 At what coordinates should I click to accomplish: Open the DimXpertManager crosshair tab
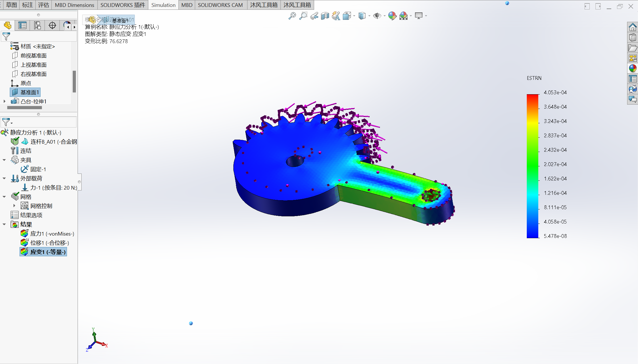(52, 26)
